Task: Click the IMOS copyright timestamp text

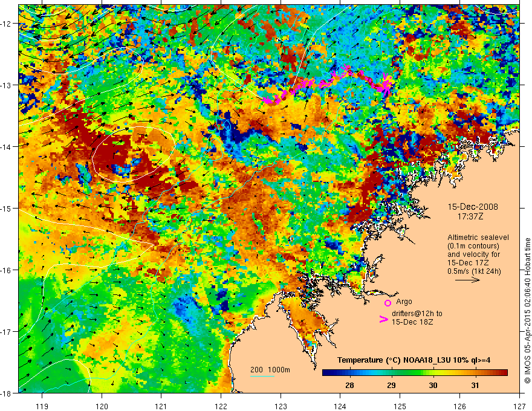Action: (x=528, y=311)
